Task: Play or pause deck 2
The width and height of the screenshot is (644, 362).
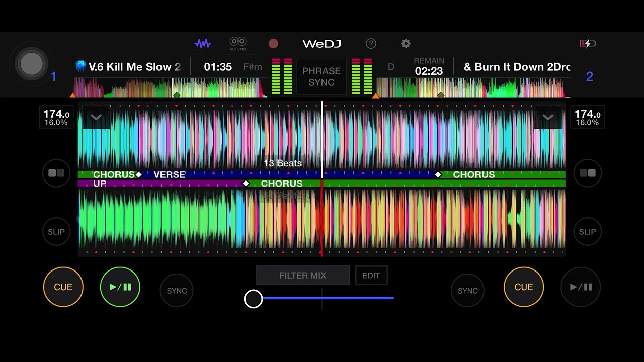Action: tap(581, 287)
